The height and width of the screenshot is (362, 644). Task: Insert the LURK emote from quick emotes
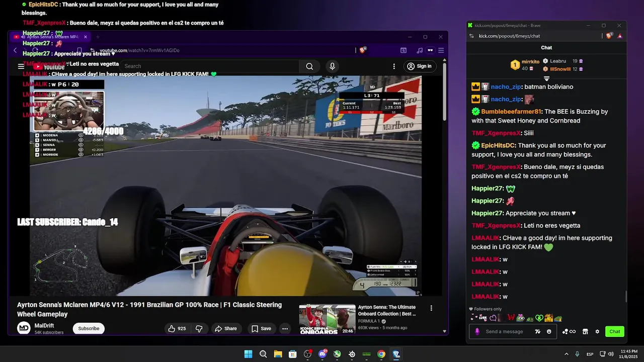[484, 318]
